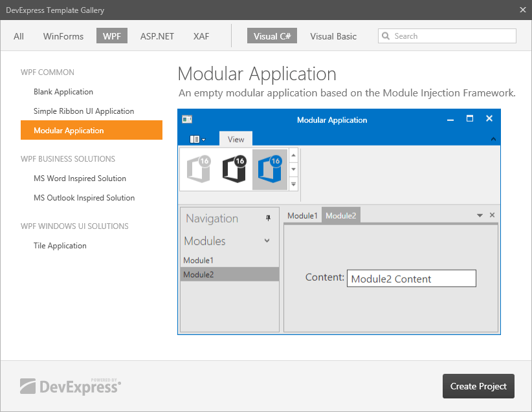Open the document tabs dropdown arrow
Screen dimensions: 532x412
click(x=480, y=215)
